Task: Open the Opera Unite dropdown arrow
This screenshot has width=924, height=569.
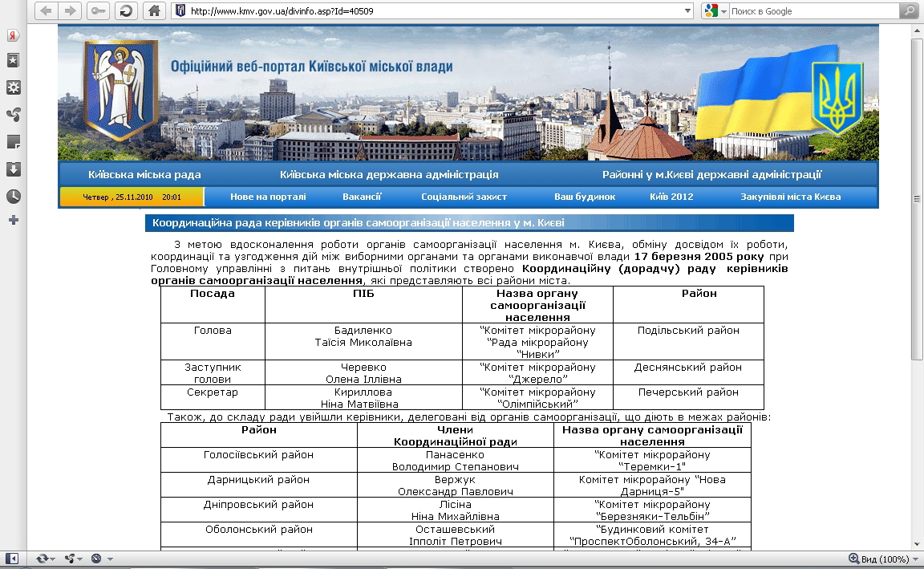Action: [x=79, y=559]
